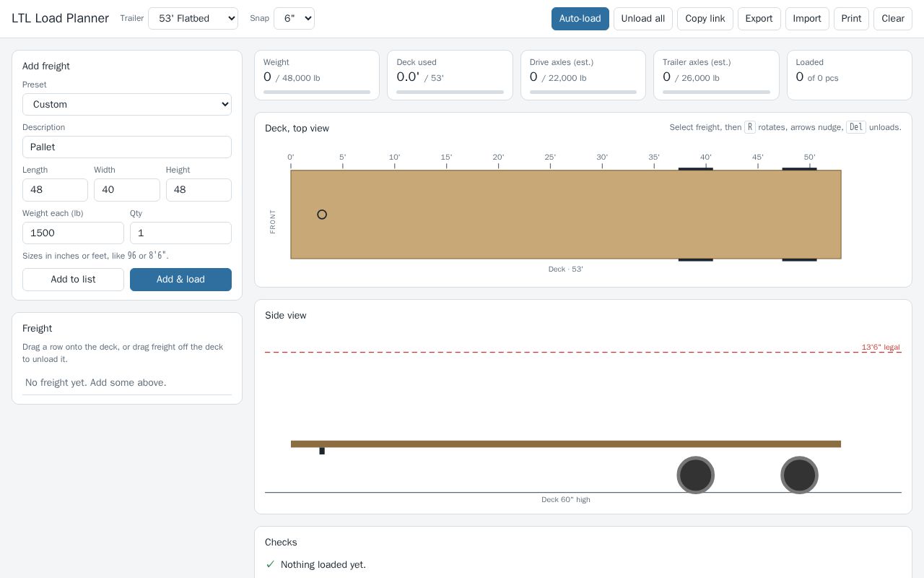Focus the Length input field

[x=55, y=190]
